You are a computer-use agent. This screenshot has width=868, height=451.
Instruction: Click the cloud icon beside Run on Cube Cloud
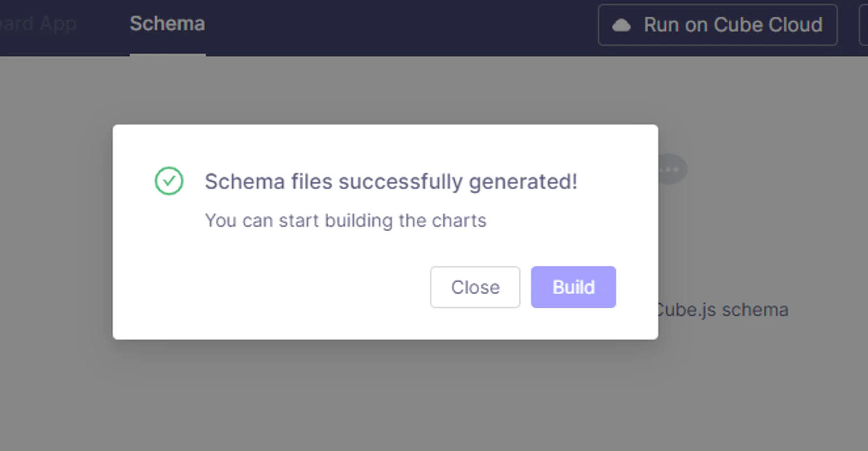click(622, 25)
